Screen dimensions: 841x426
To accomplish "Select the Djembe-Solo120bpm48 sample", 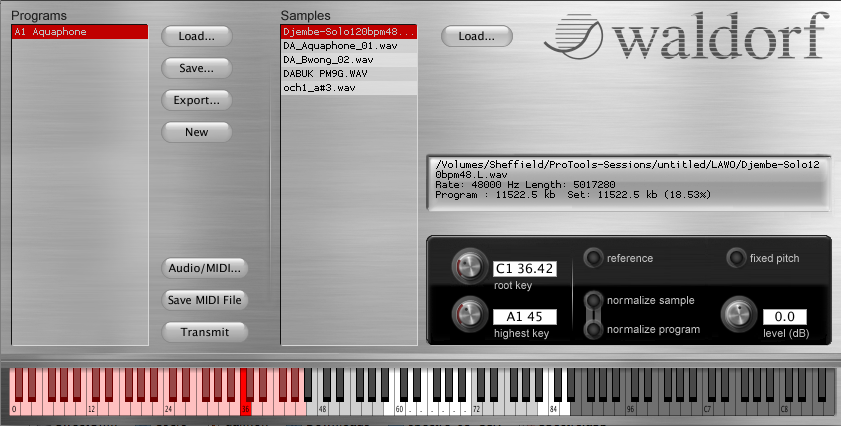I will pos(349,32).
